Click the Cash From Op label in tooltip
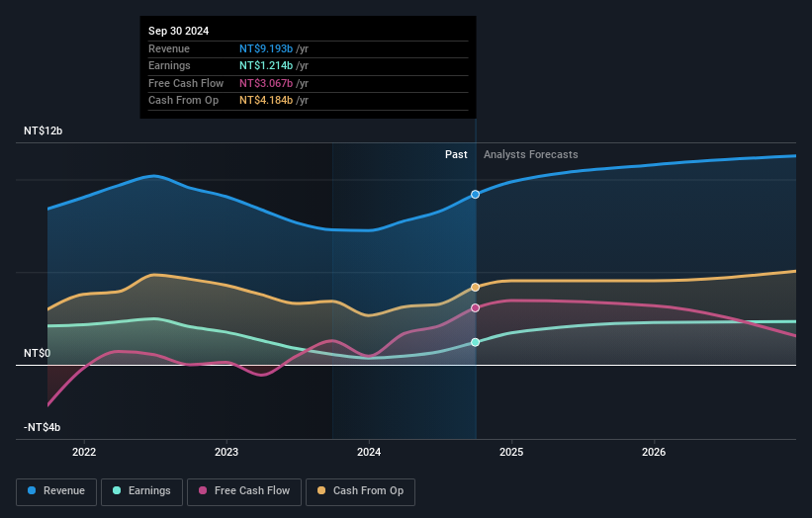This screenshot has height=518, width=812. [183, 101]
